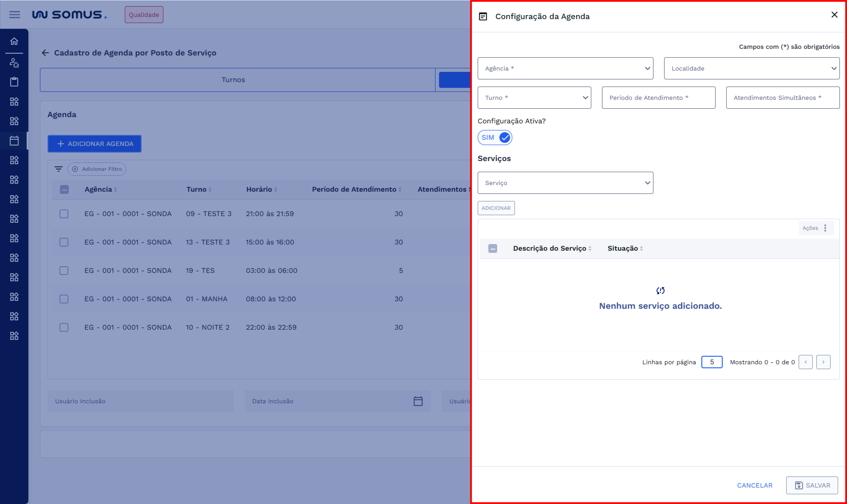Switch to the Turnos tab
847x504 pixels.
click(233, 79)
